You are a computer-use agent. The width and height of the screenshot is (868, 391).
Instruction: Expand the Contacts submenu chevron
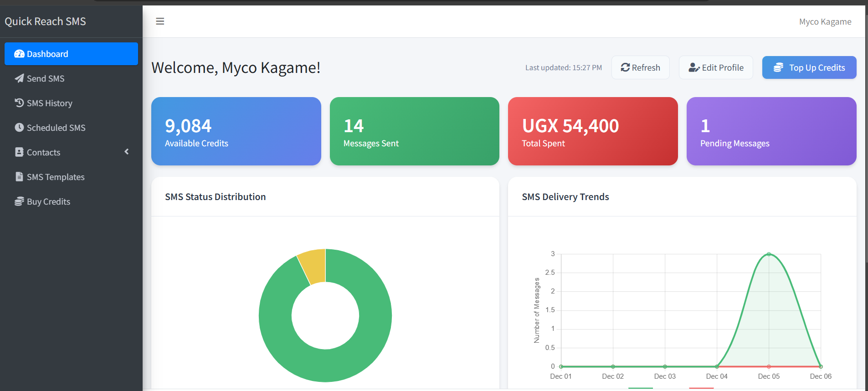(127, 152)
